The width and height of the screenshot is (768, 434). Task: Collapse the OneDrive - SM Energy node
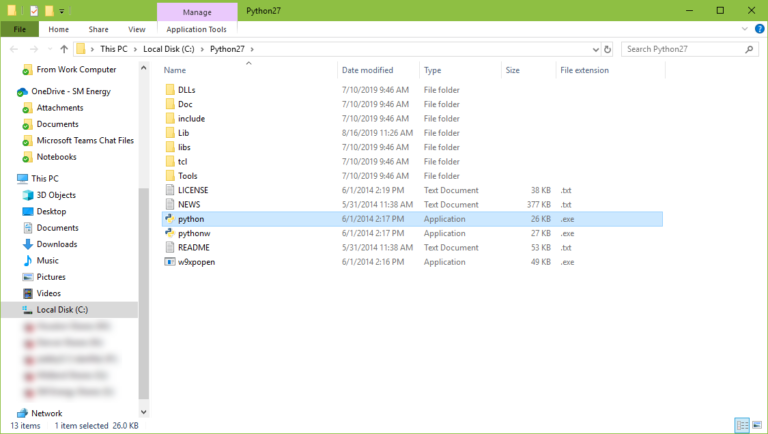[9, 92]
